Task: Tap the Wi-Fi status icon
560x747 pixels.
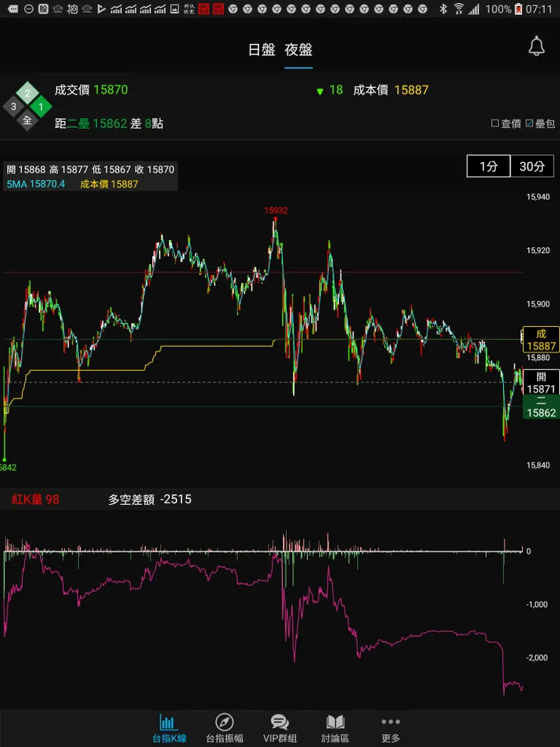Action: (x=459, y=8)
